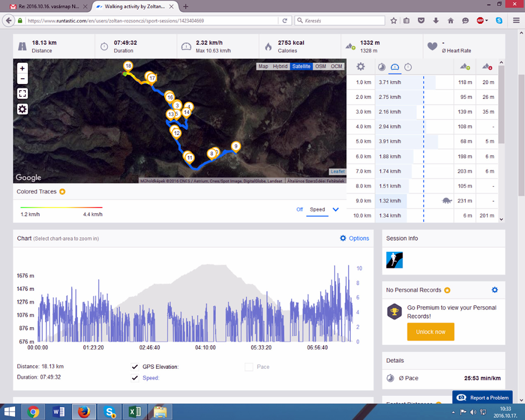Click the Options link above chart

coord(359,238)
